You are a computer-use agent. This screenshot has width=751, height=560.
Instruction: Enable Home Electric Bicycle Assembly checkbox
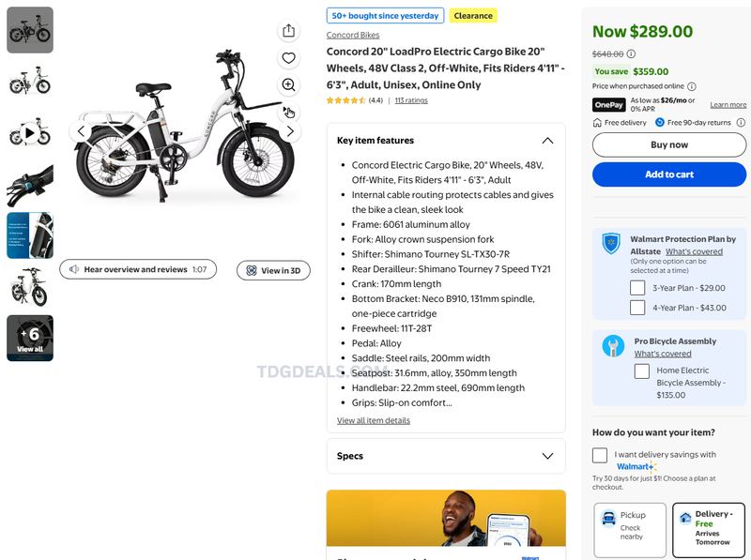[642, 371]
